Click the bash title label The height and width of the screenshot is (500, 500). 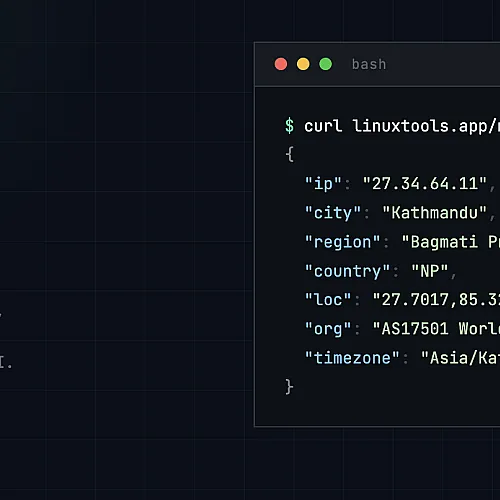click(369, 64)
